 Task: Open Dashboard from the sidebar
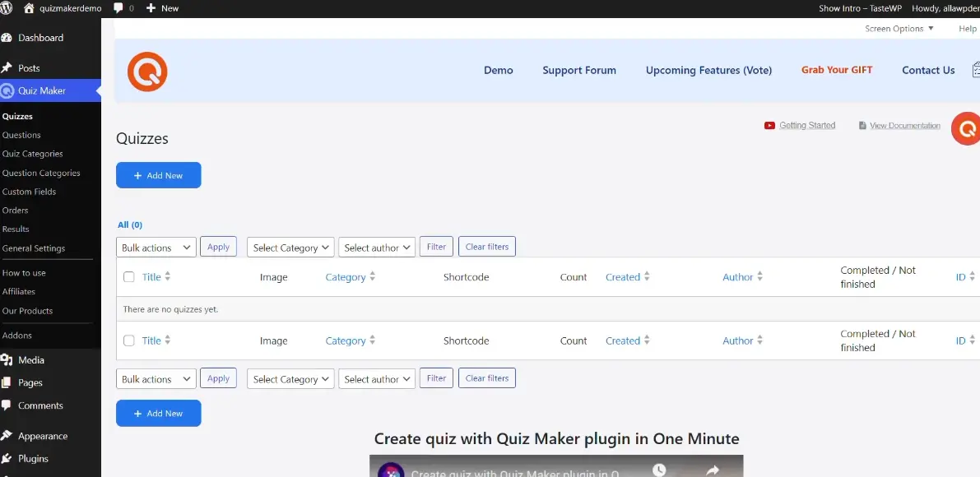pyautogui.click(x=40, y=38)
